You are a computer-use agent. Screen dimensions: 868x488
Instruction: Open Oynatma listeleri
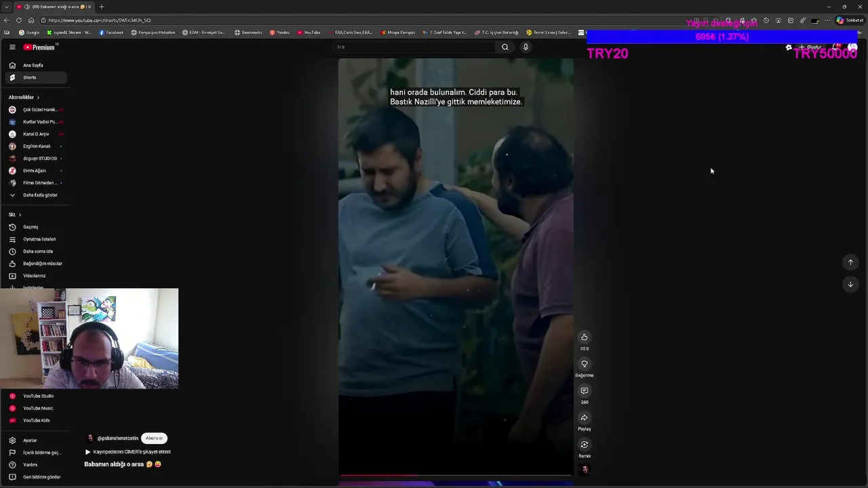35,239
